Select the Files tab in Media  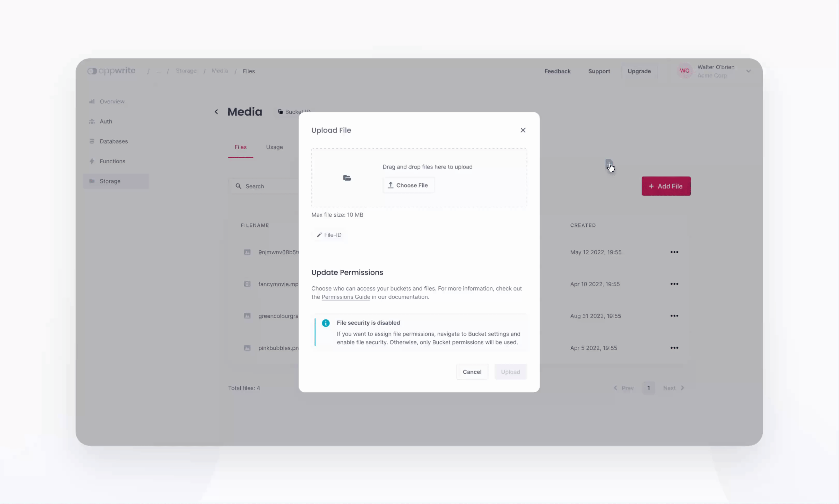tap(240, 147)
